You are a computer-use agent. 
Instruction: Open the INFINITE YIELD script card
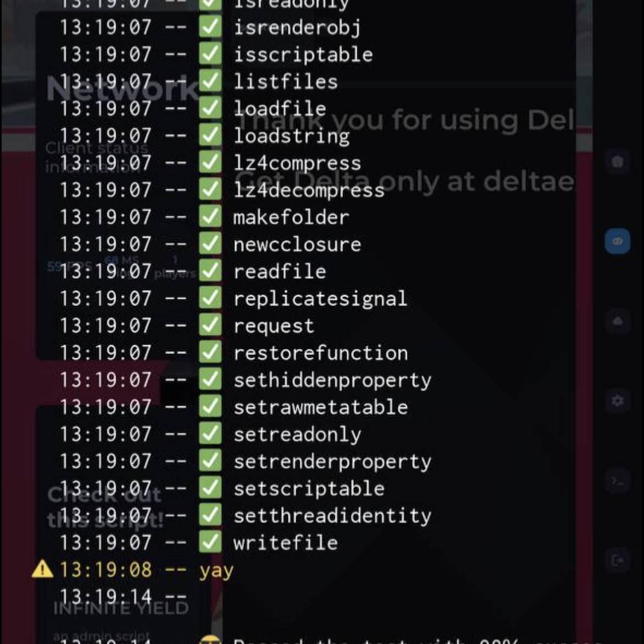click(121, 608)
